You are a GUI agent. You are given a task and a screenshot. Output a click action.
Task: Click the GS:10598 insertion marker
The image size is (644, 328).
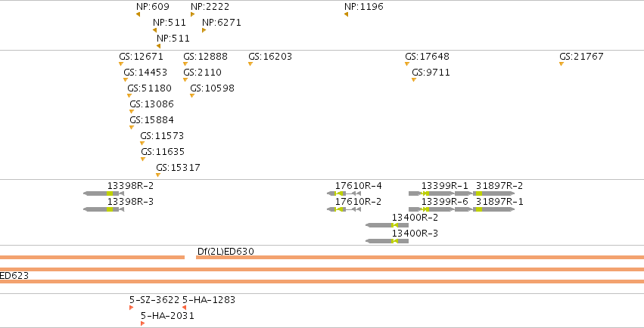coord(191,96)
